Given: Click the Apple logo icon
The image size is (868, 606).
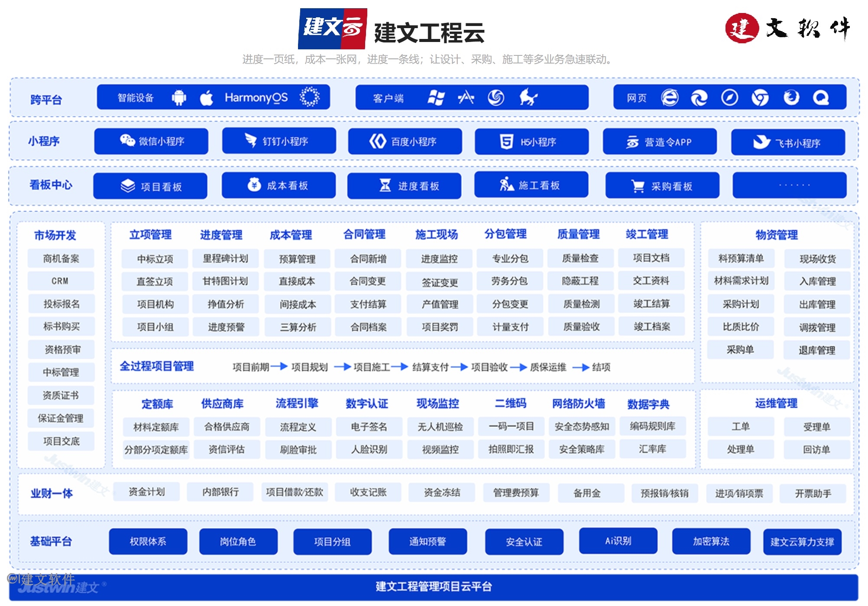Looking at the screenshot, I should [207, 98].
